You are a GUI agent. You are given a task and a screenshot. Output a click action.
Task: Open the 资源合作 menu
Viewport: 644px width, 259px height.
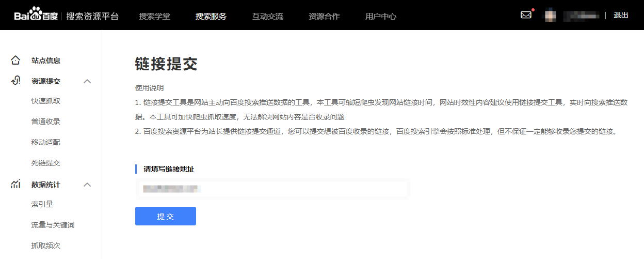click(324, 16)
